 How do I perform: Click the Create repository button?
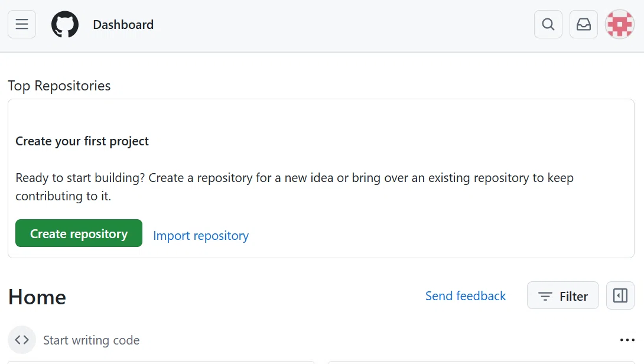(x=79, y=233)
